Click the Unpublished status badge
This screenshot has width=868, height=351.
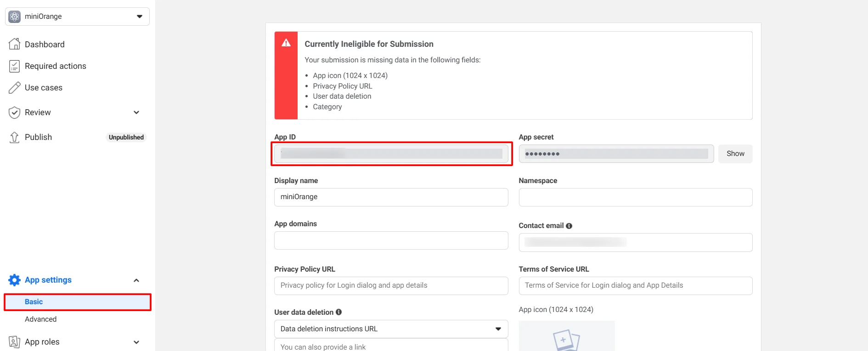click(x=126, y=137)
